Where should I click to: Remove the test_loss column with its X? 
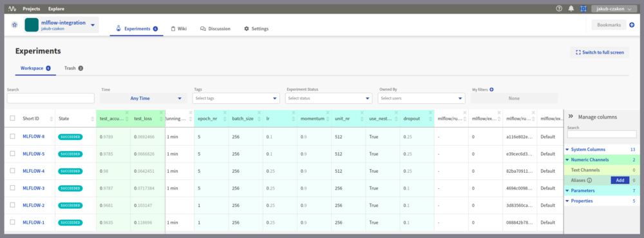click(x=161, y=113)
